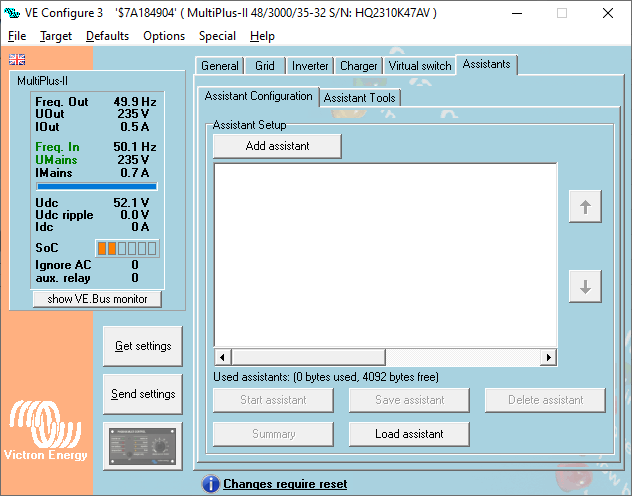Click the horizontal scrollbar thumb

(x=309, y=357)
